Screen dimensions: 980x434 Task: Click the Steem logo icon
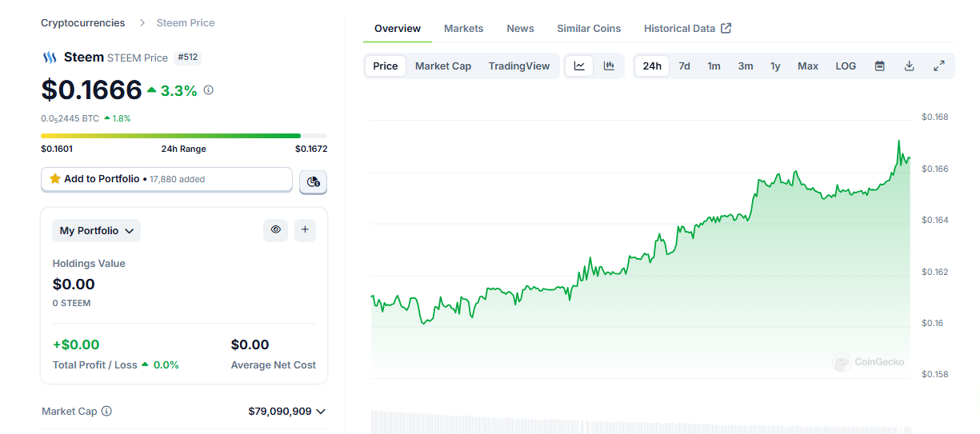click(x=50, y=58)
